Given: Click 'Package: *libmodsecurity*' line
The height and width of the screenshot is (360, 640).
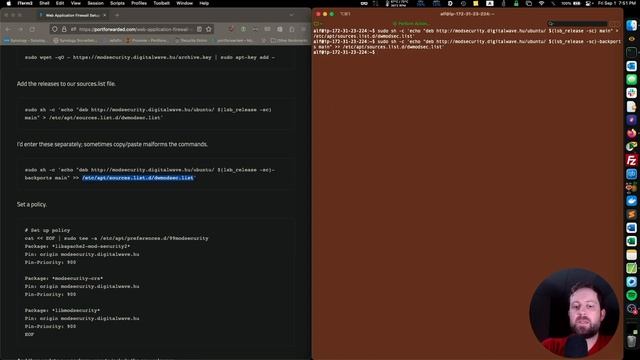Looking at the screenshot, I should 62,310.
